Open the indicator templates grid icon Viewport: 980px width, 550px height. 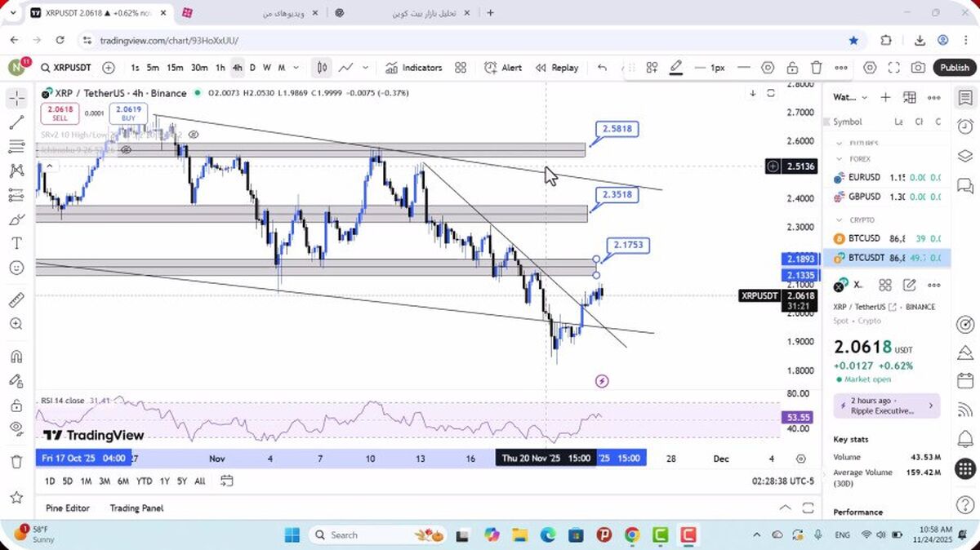[461, 68]
